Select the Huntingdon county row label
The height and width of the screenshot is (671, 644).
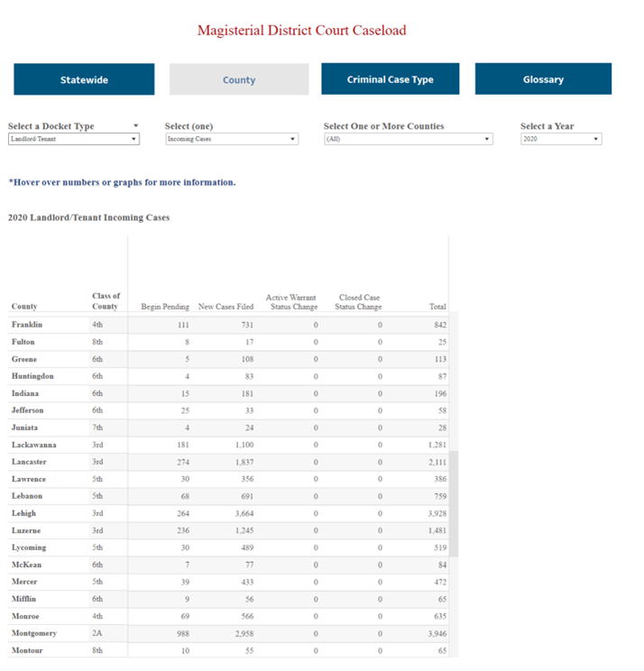32,376
